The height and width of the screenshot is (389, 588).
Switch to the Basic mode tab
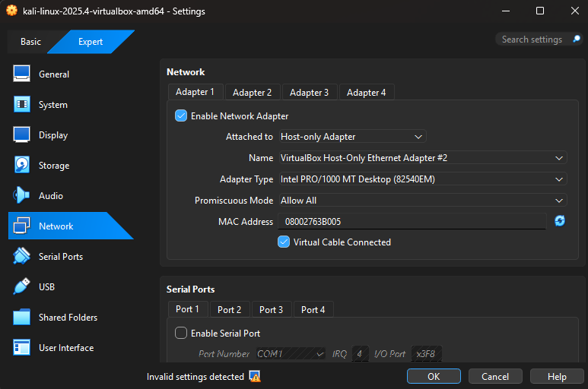point(30,42)
